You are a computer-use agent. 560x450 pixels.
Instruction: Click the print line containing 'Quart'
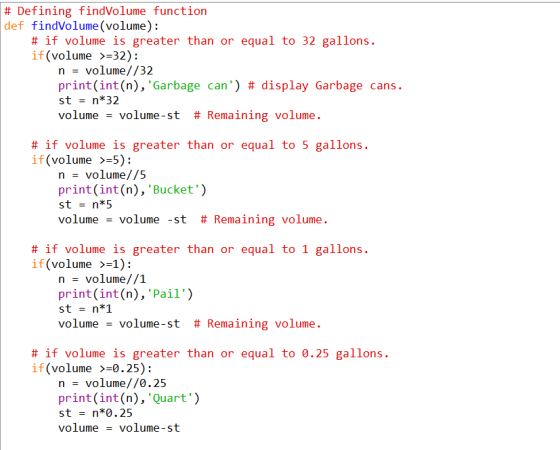point(129,398)
